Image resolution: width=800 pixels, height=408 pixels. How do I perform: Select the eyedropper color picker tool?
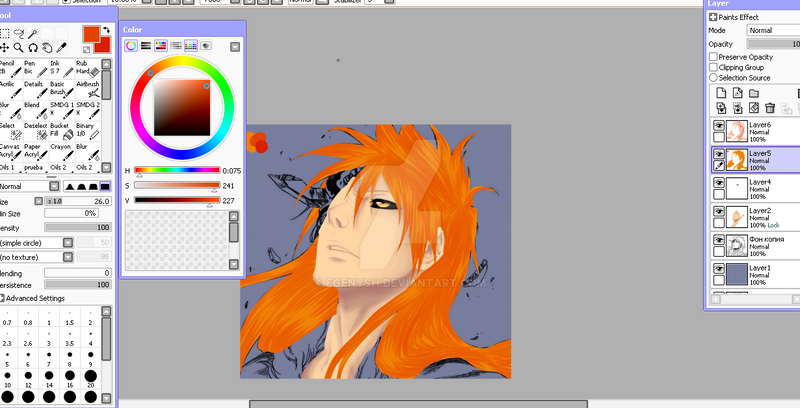click(61, 48)
